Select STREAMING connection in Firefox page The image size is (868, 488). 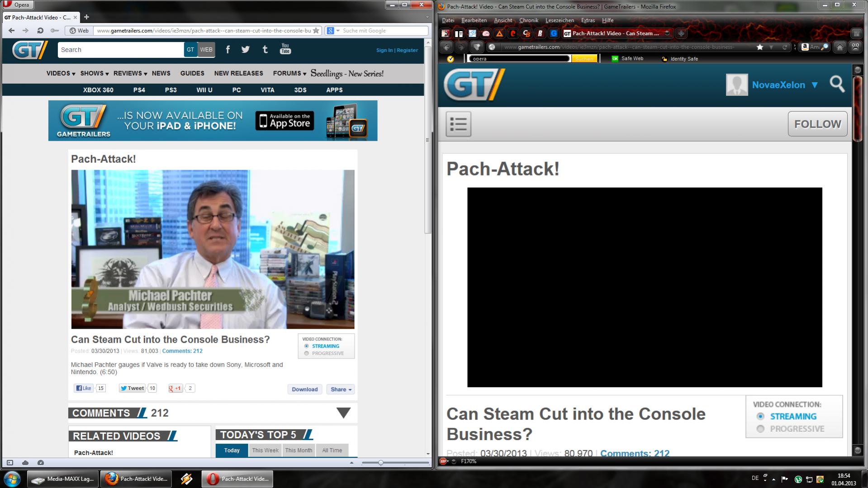tap(760, 417)
